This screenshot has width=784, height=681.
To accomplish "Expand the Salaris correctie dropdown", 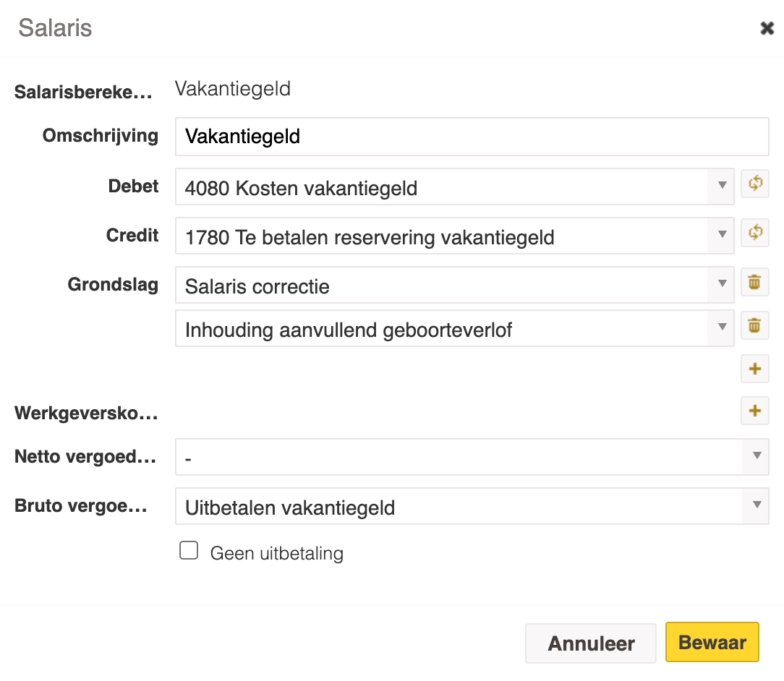I will click(x=722, y=285).
